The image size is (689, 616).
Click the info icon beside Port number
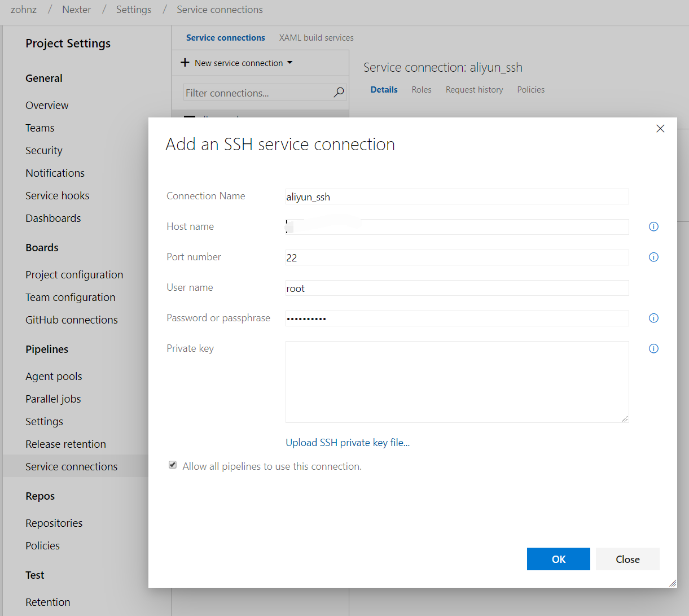(653, 257)
